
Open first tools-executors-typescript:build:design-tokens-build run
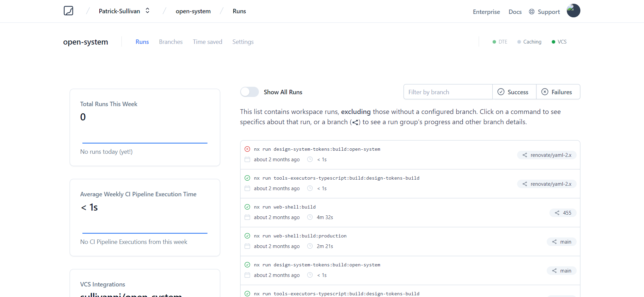(x=336, y=178)
